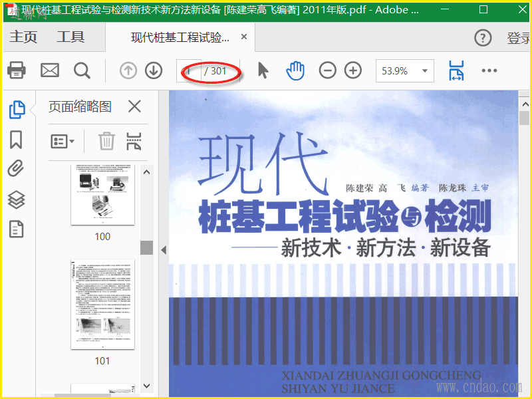
Task: Open the help question mark
Action: click(483, 38)
